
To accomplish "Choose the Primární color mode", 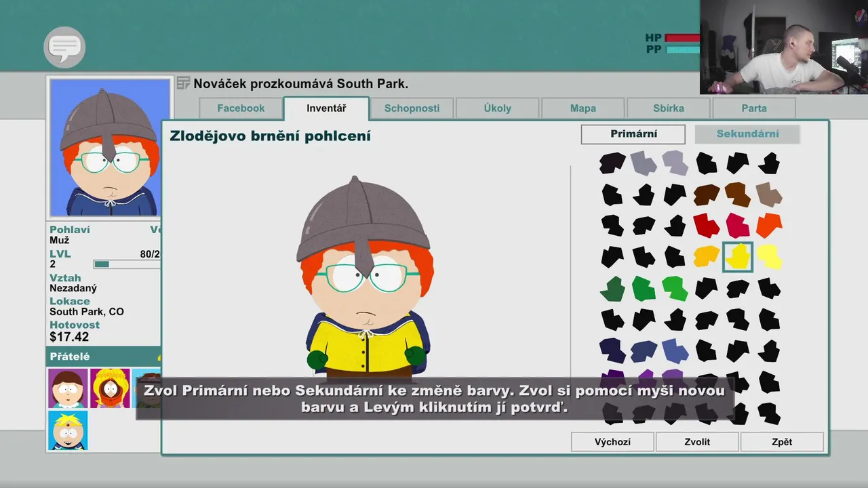I will (633, 134).
